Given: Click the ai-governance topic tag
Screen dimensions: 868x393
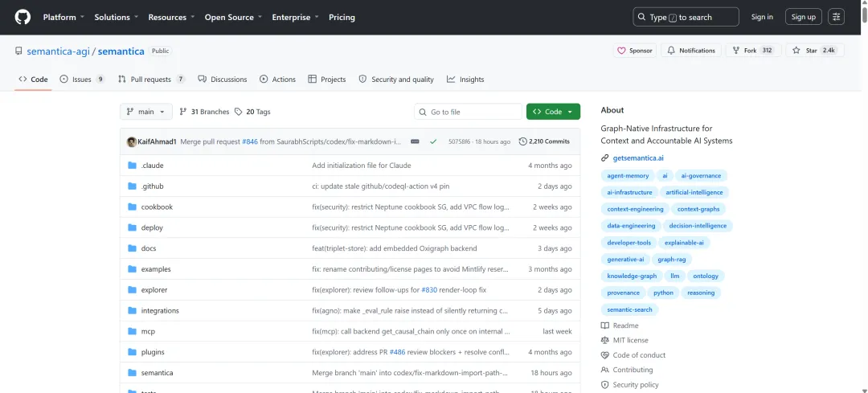Looking at the screenshot, I should [x=701, y=175].
